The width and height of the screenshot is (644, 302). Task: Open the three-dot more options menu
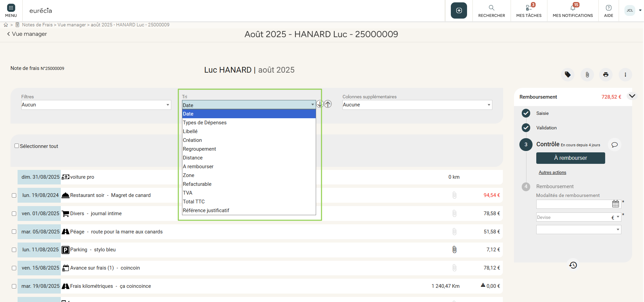[x=625, y=75]
